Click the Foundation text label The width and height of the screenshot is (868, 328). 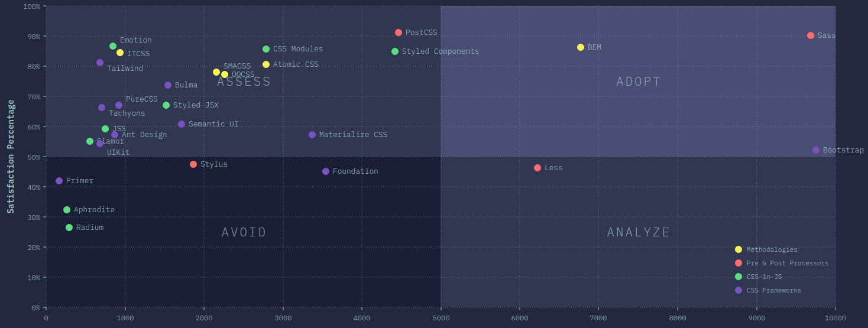(x=355, y=171)
